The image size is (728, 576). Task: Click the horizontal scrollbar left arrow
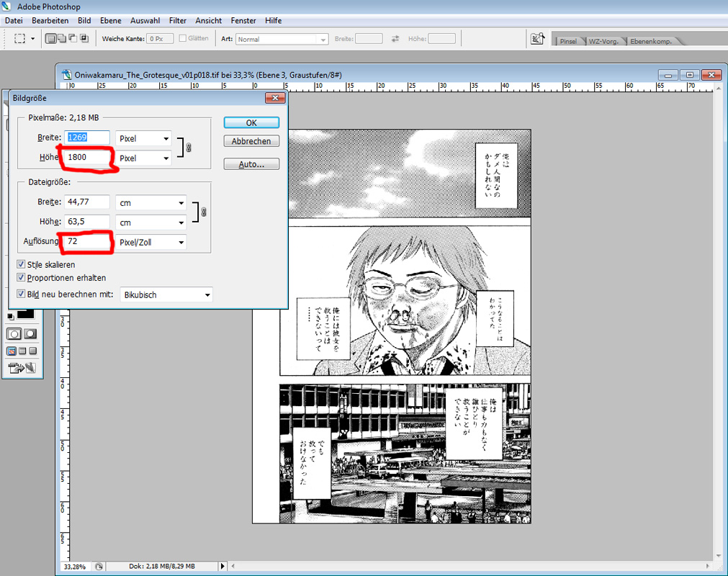(233, 566)
